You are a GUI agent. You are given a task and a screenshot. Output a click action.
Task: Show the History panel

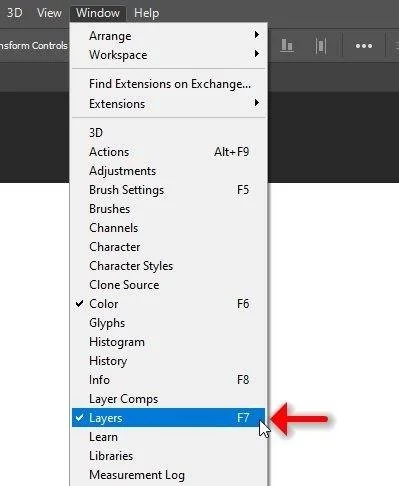168,361
